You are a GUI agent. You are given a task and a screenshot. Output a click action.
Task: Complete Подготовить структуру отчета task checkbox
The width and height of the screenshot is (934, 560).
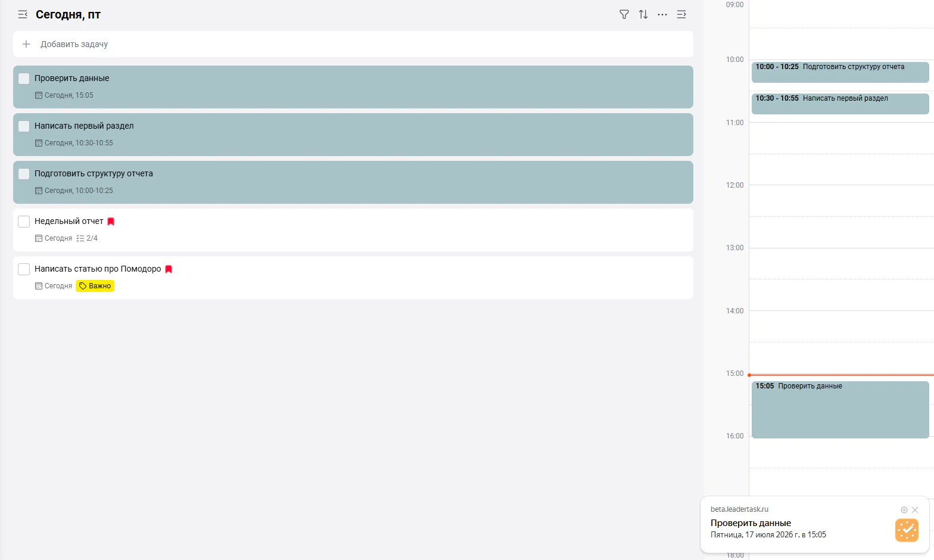point(24,174)
